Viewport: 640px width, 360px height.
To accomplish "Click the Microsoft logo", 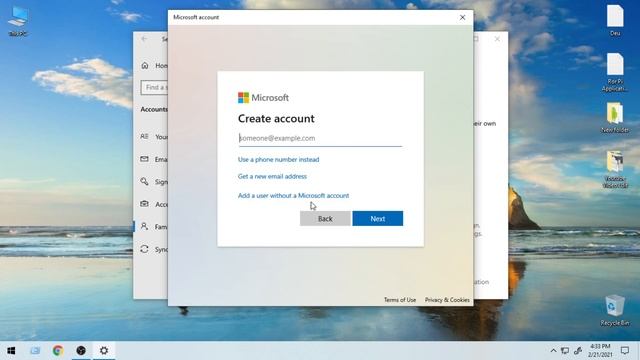I will click(263, 98).
